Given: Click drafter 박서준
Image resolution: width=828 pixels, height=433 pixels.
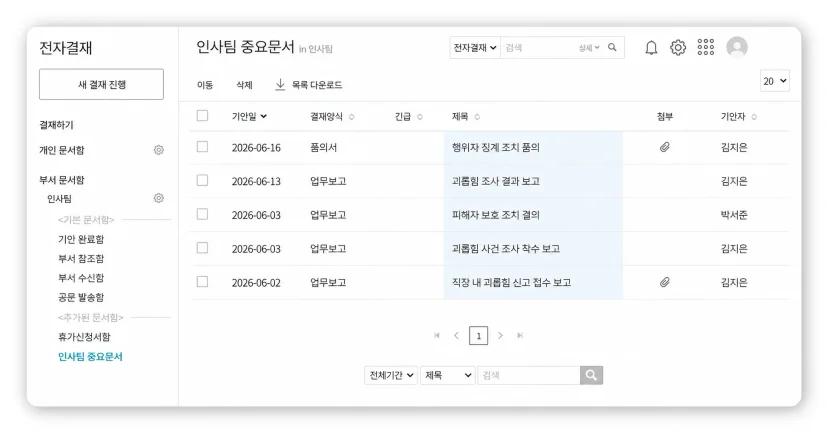Looking at the screenshot, I should 734,215.
